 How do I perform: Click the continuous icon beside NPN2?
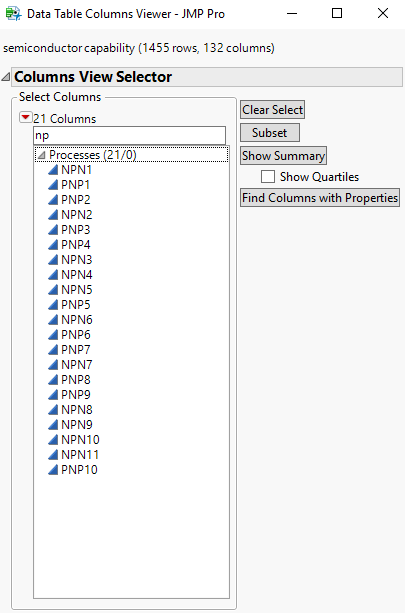pyautogui.click(x=53, y=215)
